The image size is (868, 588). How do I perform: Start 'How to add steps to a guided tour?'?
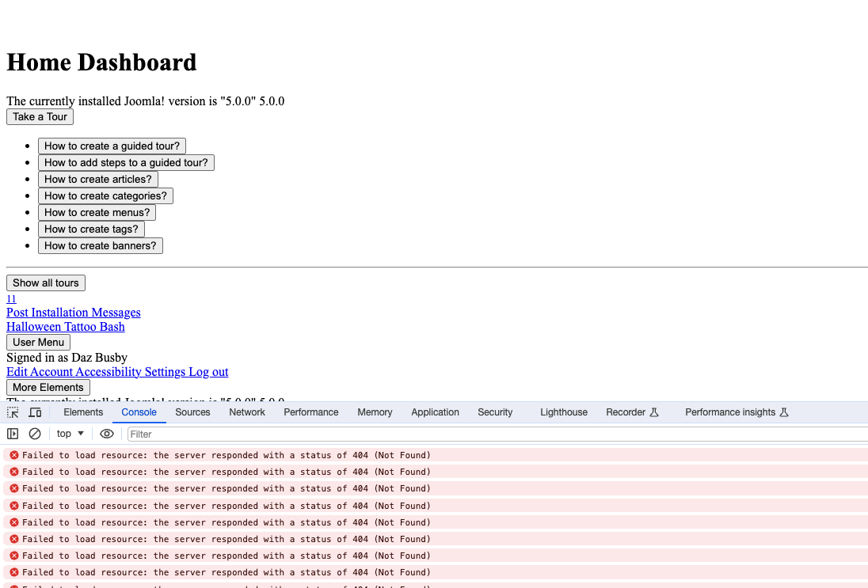[x=126, y=162]
